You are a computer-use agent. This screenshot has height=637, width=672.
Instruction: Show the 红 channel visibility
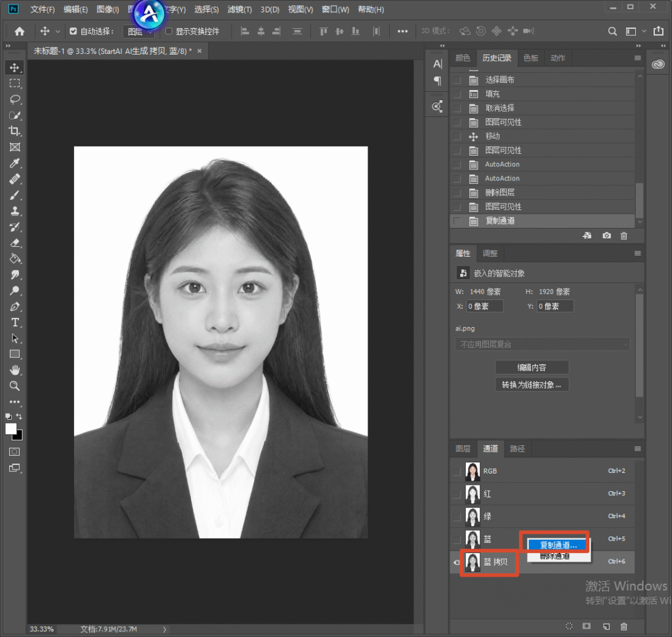457,494
